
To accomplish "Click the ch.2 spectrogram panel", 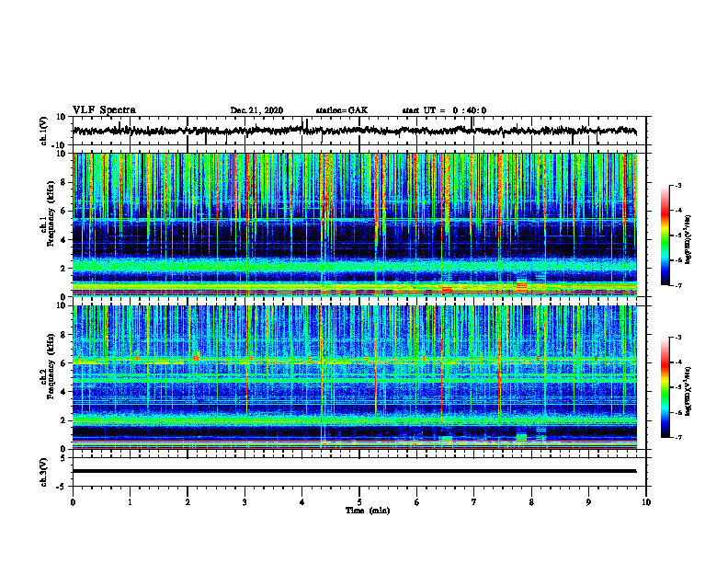I will pos(354,377).
